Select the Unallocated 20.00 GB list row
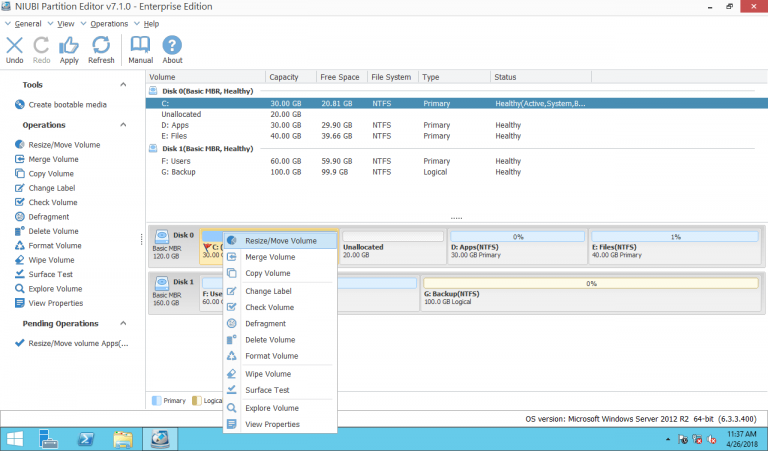The width and height of the screenshot is (768, 451). [456, 114]
